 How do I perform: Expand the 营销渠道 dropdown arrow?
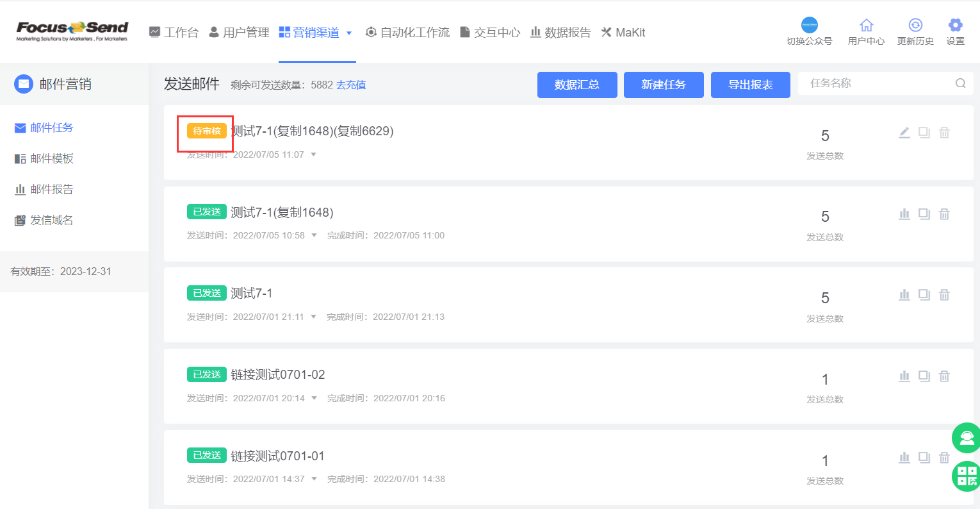[x=349, y=33]
